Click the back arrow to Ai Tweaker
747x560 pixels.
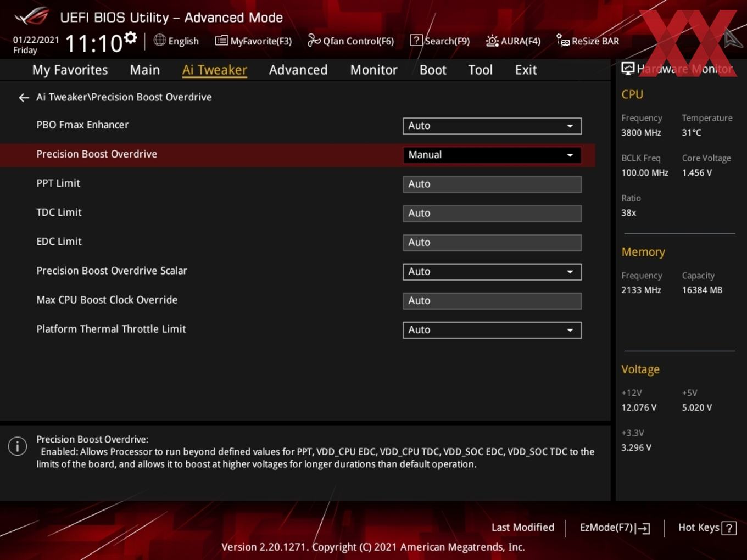tap(24, 98)
